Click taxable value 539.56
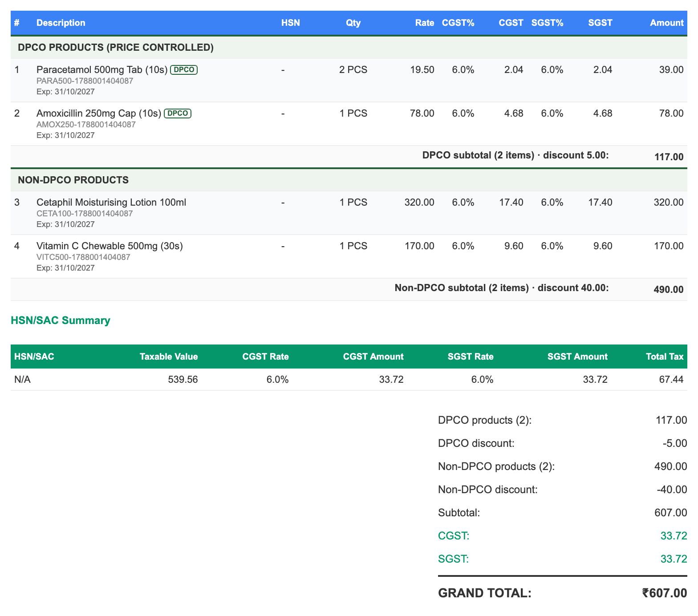 pos(183,380)
